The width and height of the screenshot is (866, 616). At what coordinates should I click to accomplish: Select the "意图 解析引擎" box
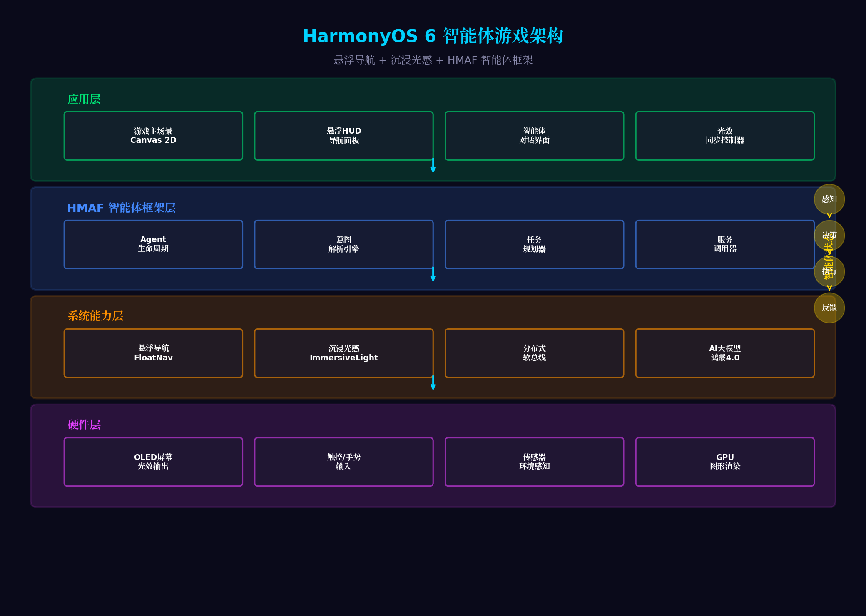pyautogui.click(x=344, y=244)
